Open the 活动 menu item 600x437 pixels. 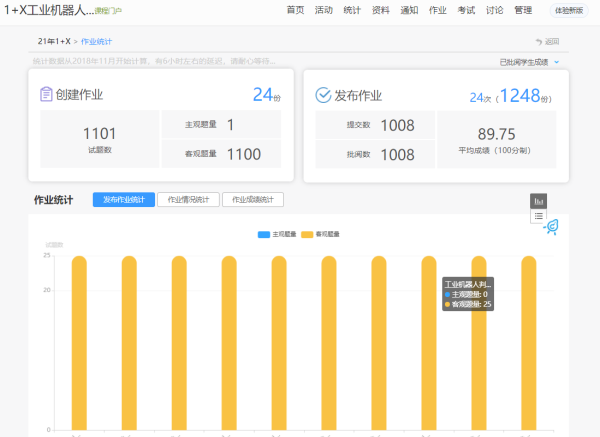[324, 10]
